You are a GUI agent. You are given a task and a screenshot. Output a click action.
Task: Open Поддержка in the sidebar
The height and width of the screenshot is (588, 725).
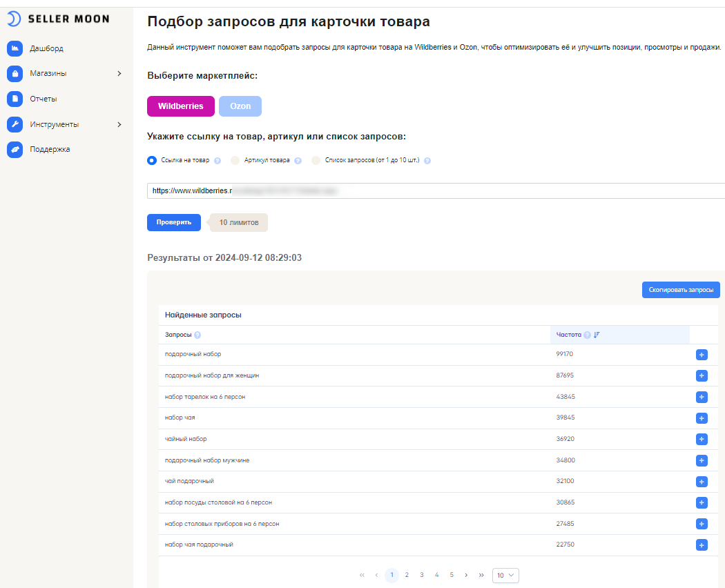(x=50, y=149)
